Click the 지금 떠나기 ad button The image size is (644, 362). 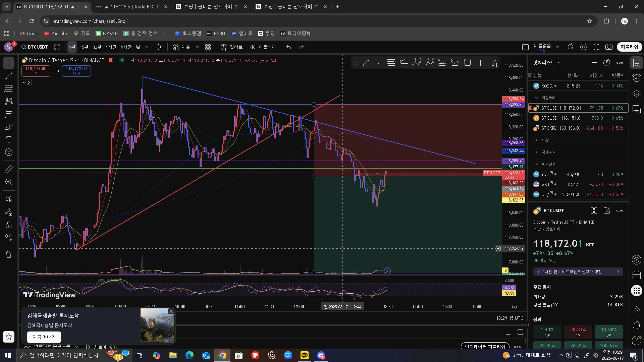44,337
